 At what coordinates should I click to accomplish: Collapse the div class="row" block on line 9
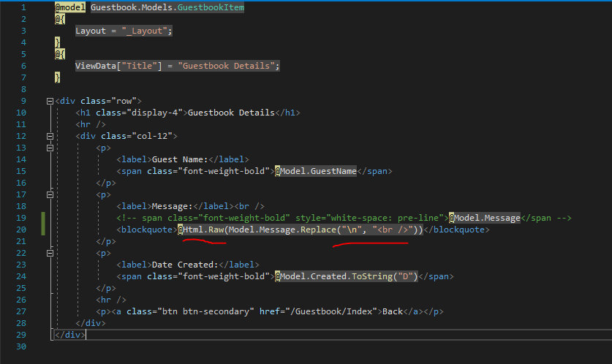point(50,101)
